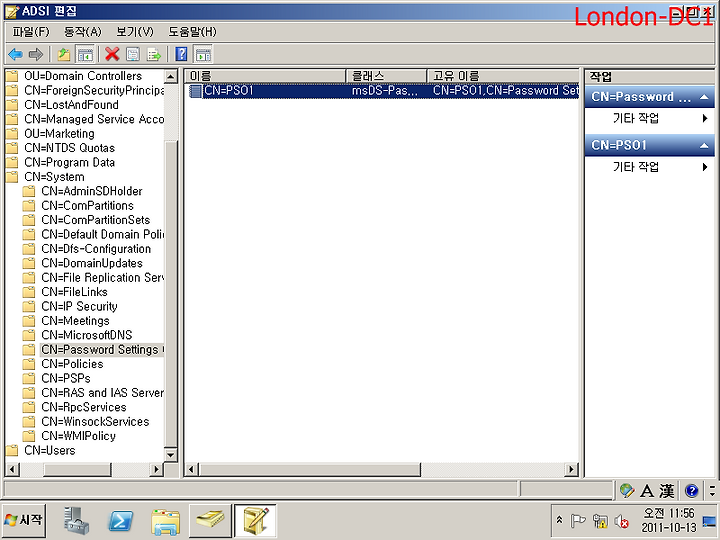Click language bar A icon
This screenshot has height=540, width=720.
[647, 491]
